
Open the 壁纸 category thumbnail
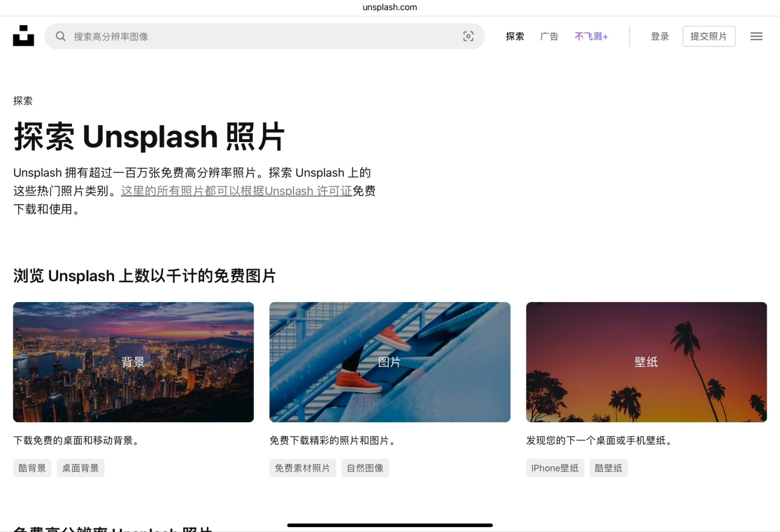(646, 362)
